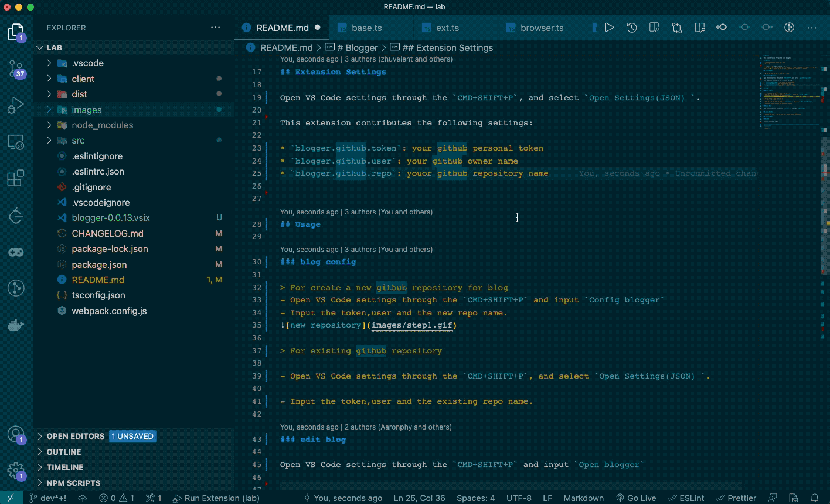Open the Explorer view in activity bar
Viewport: 830px width, 504px height.
click(16, 32)
